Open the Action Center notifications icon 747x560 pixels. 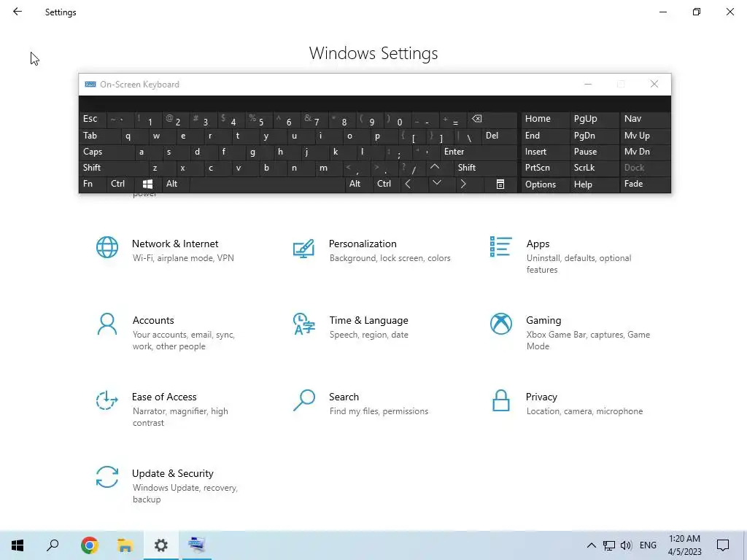point(723,545)
